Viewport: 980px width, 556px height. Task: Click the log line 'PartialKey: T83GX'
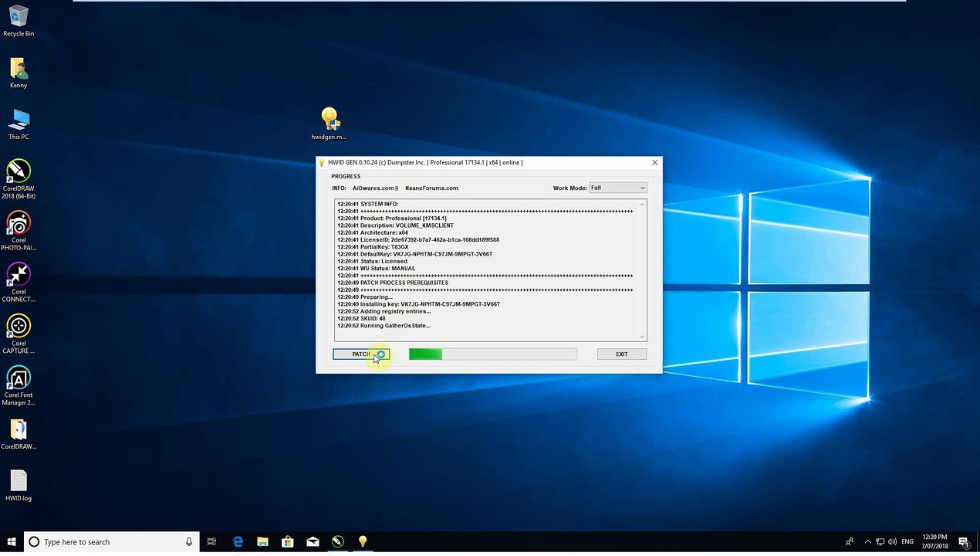point(373,247)
